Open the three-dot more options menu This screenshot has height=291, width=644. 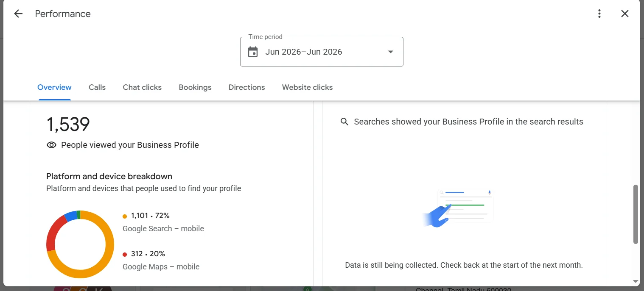point(599,14)
